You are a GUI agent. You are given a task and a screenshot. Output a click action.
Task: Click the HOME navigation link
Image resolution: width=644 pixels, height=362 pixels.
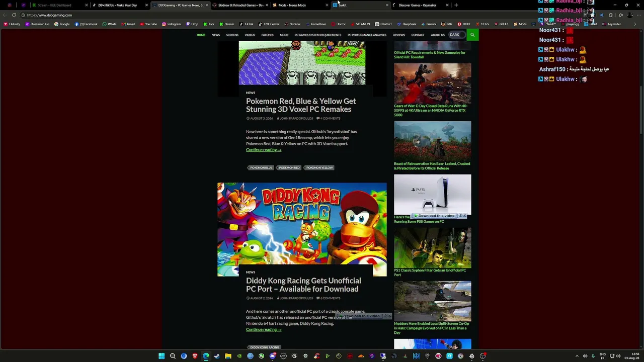[x=201, y=35]
